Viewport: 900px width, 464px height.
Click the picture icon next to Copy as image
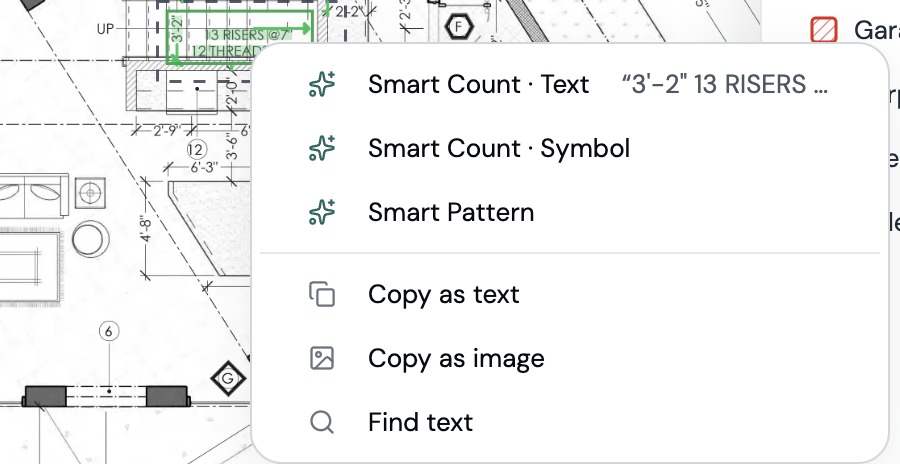(x=322, y=358)
